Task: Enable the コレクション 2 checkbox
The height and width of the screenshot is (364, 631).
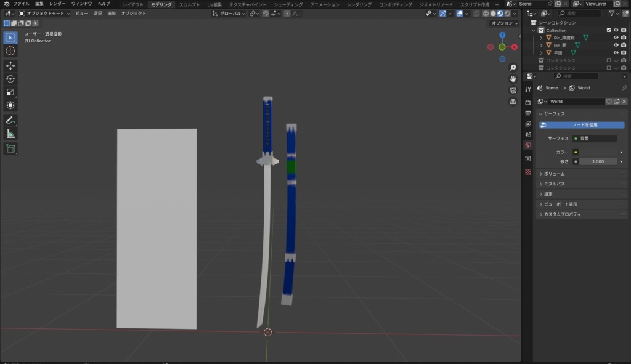Action: tap(608, 60)
